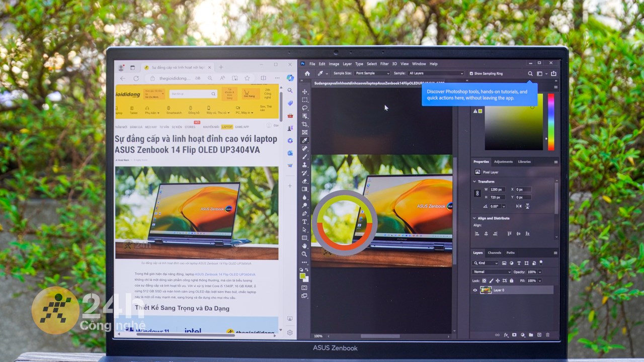
Task: Open Copilot icon in Edge sidebar
Action: [x=290, y=77]
